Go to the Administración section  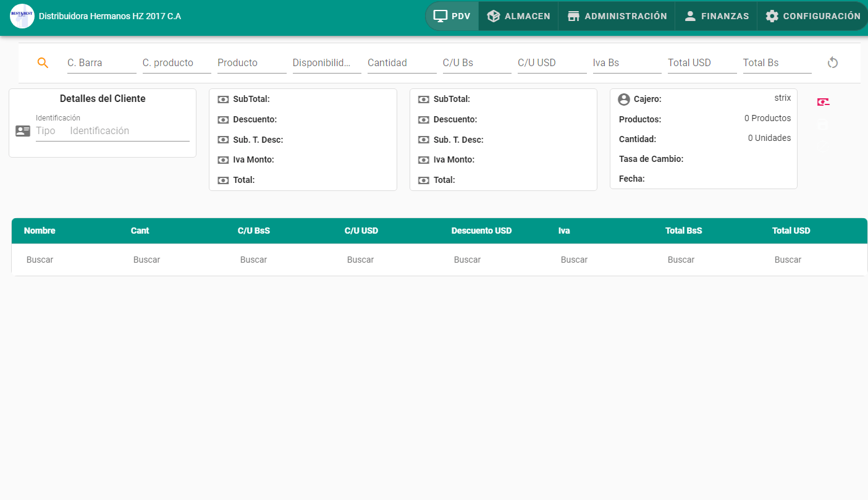click(x=617, y=16)
